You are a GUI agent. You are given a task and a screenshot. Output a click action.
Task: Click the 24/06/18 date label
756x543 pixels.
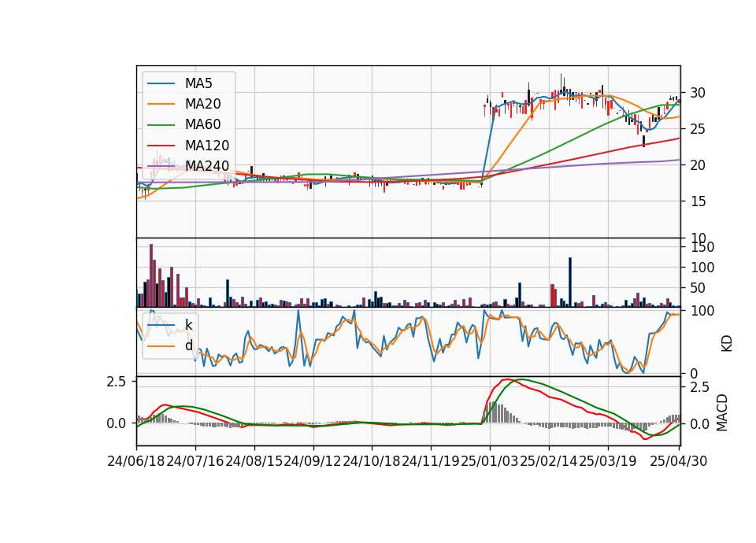coord(136,461)
